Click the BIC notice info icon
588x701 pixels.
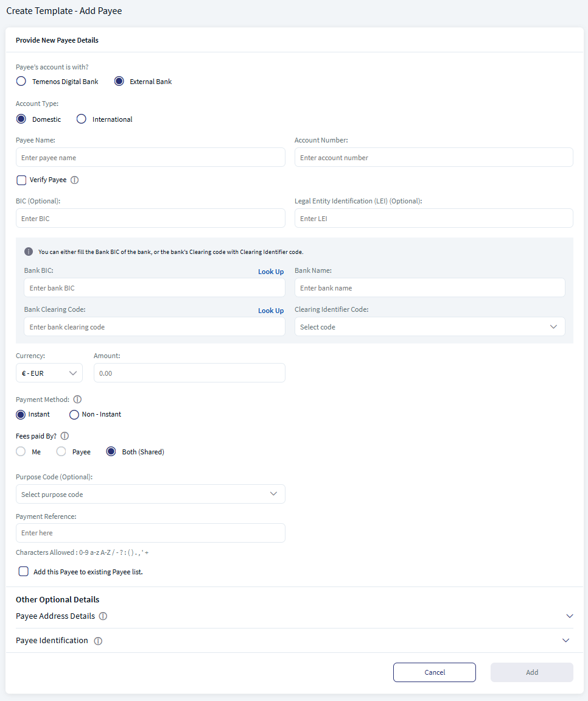[x=29, y=252]
